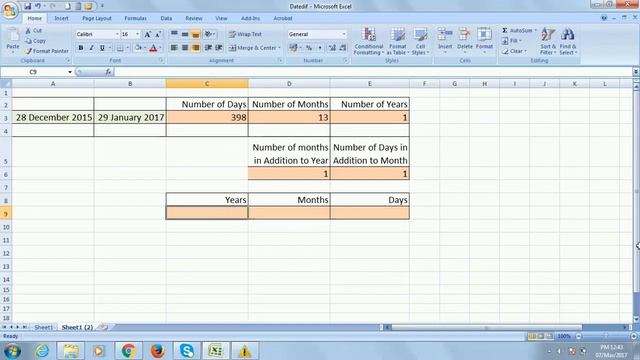Open the Review ribbon tab
The height and width of the screenshot is (360, 640).
point(193,18)
